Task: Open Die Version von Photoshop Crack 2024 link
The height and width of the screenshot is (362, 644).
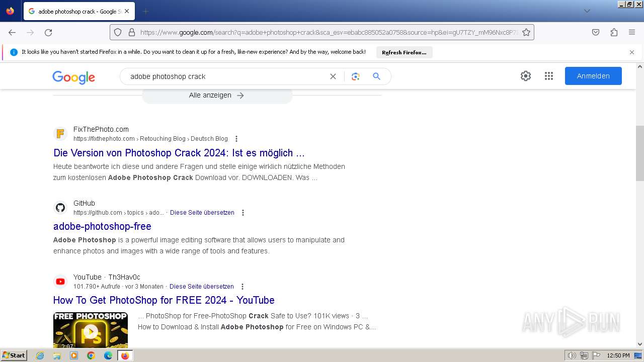Action: 179,153
